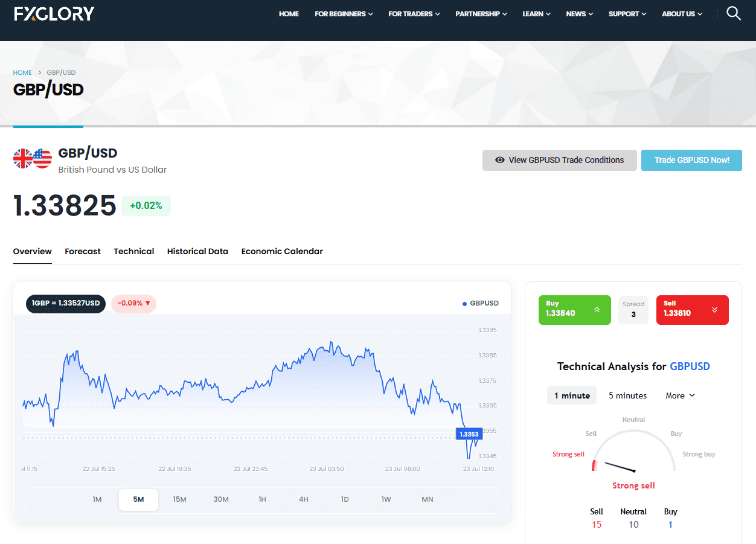Screen dimensions: 756x544
Task: Click the 1.33825 price value
Action: [x=65, y=205]
